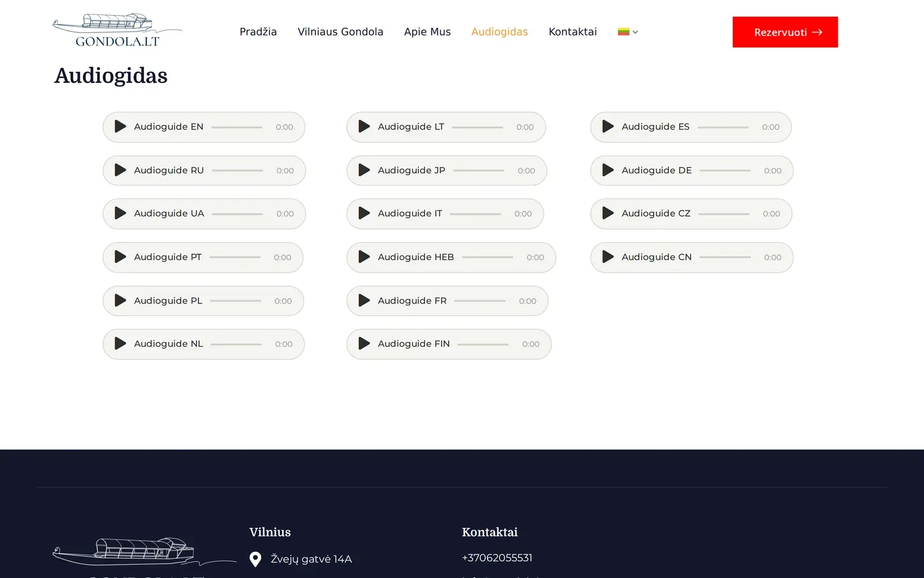Screen dimensions: 924x578
Task: Play the Audioguide PT track
Action: coord(120,257)
